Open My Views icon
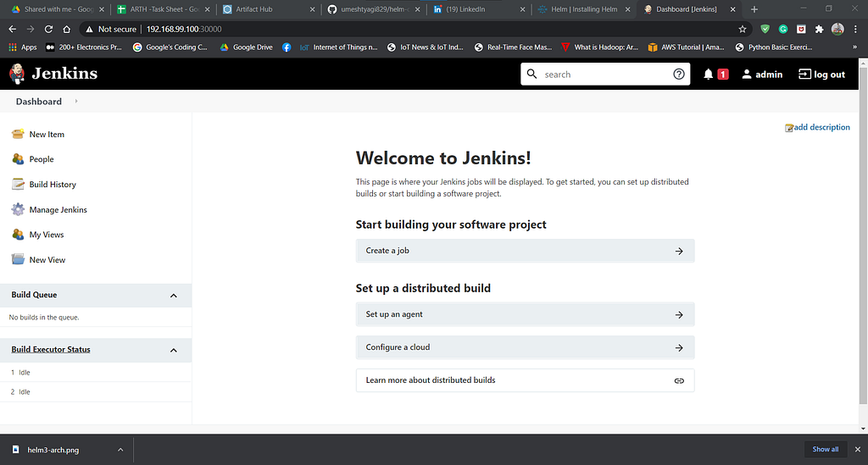 coord(18,235)
